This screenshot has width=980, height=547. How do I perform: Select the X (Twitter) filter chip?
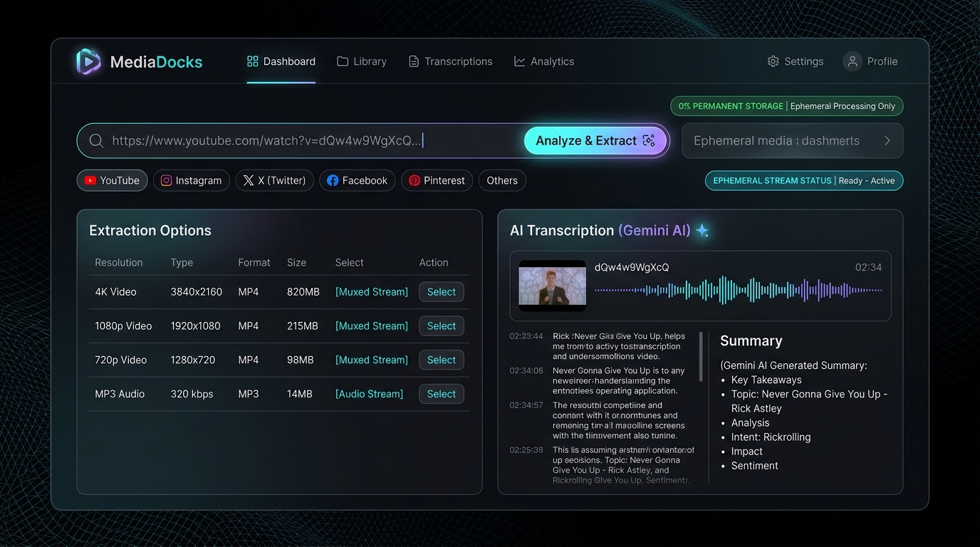click(x=275, y=180)
